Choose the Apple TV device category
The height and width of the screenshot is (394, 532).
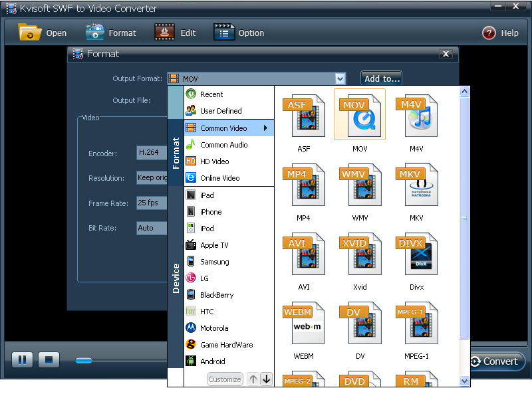(x=229, y=245)
